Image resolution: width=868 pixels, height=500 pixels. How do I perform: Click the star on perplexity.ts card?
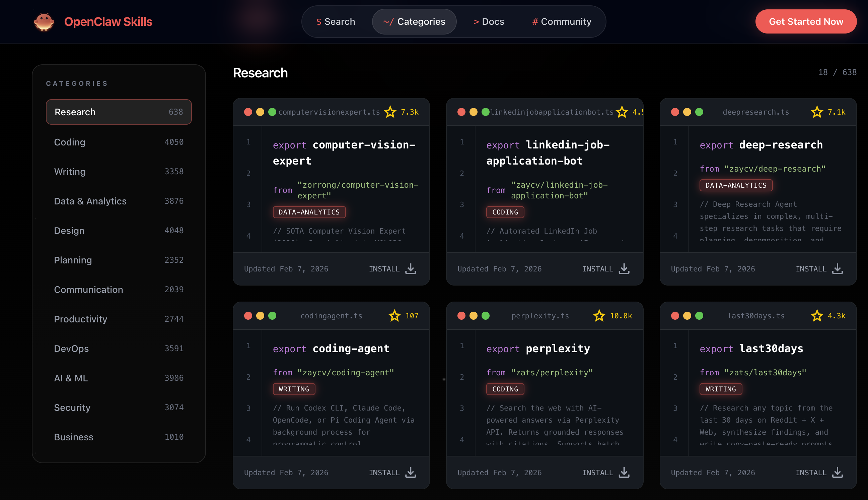[x=599, y=316]
